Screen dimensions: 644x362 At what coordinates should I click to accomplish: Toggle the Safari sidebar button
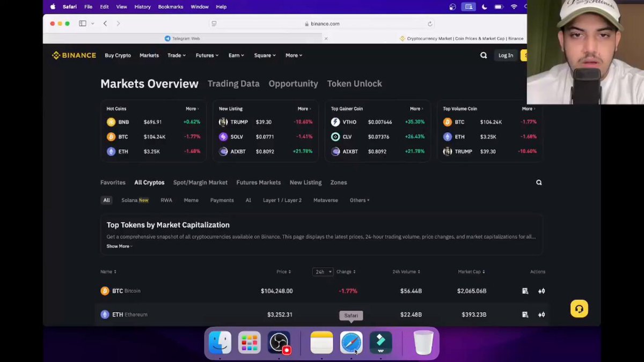point(83,24)
